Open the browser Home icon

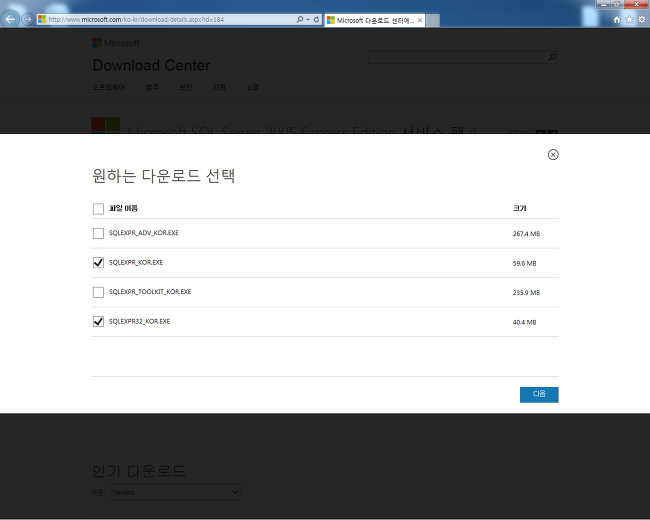click(616, 19)
